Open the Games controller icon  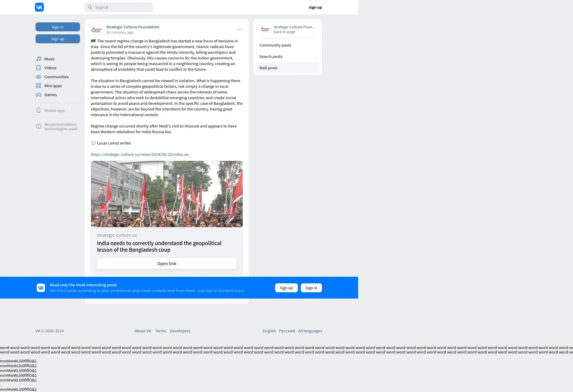38,95
